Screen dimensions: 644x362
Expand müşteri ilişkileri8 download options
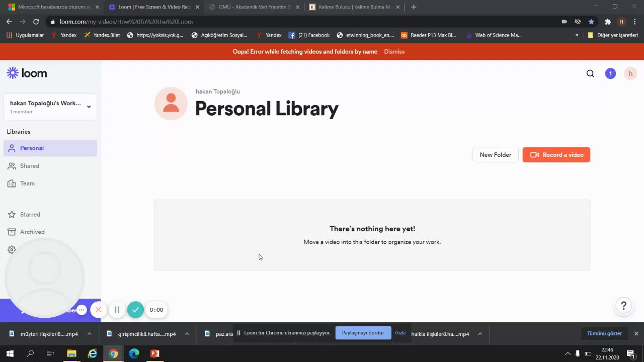pyautogui.click(x=90, y=334)
